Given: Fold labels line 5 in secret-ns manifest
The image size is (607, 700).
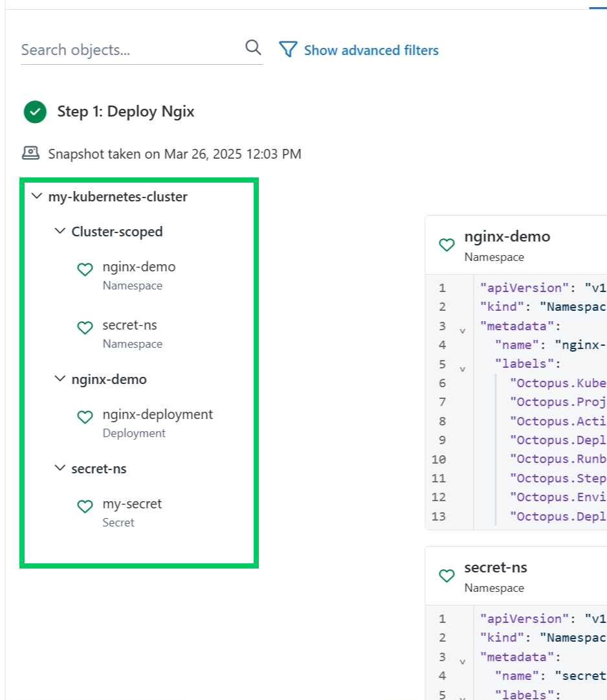Looking at the screenshot, I should (x=463, y=697).
